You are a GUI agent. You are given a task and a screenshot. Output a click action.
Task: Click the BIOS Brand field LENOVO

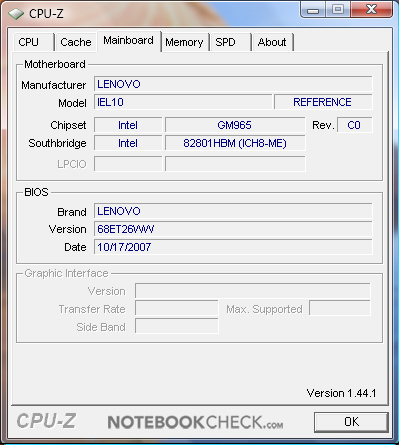pos(233,211)
